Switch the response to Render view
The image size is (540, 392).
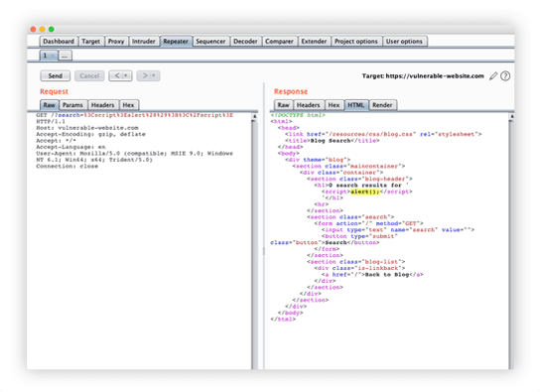coord(382,105)
